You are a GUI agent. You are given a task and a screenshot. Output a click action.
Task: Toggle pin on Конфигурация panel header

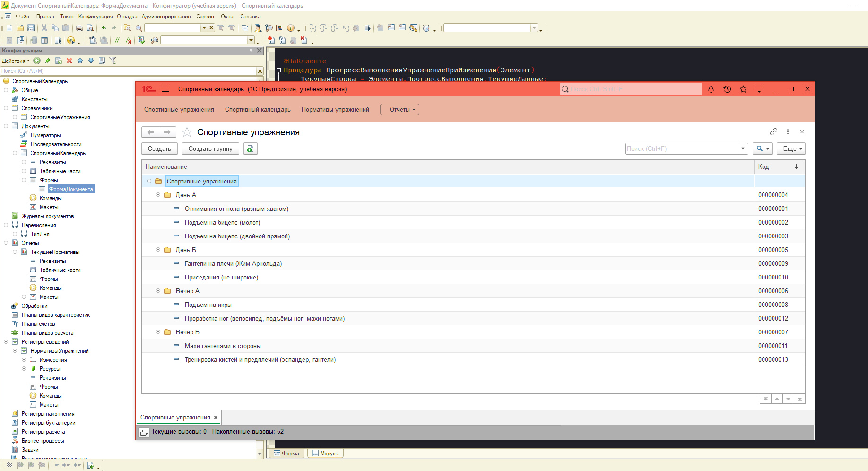point(251,50)
